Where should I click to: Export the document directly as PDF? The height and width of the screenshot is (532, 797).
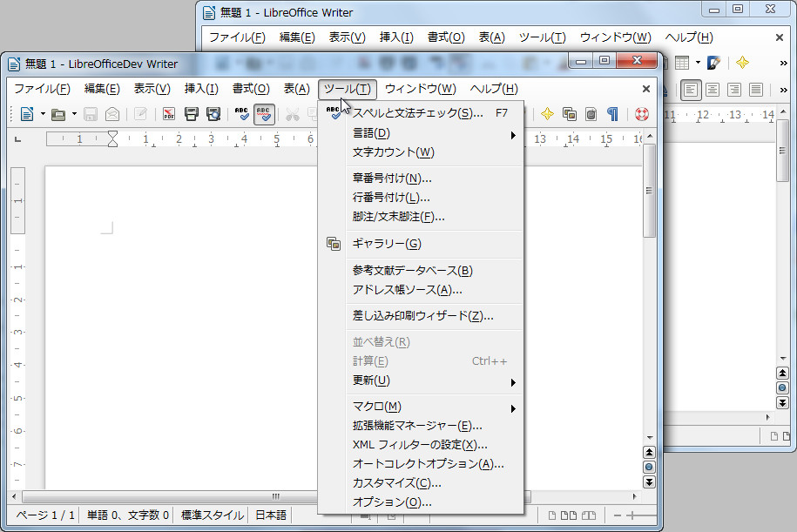tap(168, 114)
